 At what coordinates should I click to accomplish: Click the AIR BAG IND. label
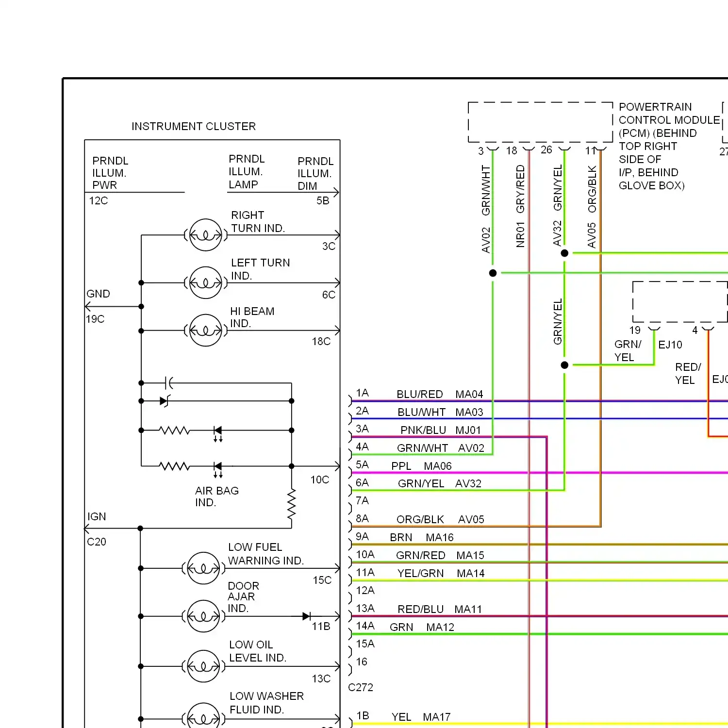(217, 496)
